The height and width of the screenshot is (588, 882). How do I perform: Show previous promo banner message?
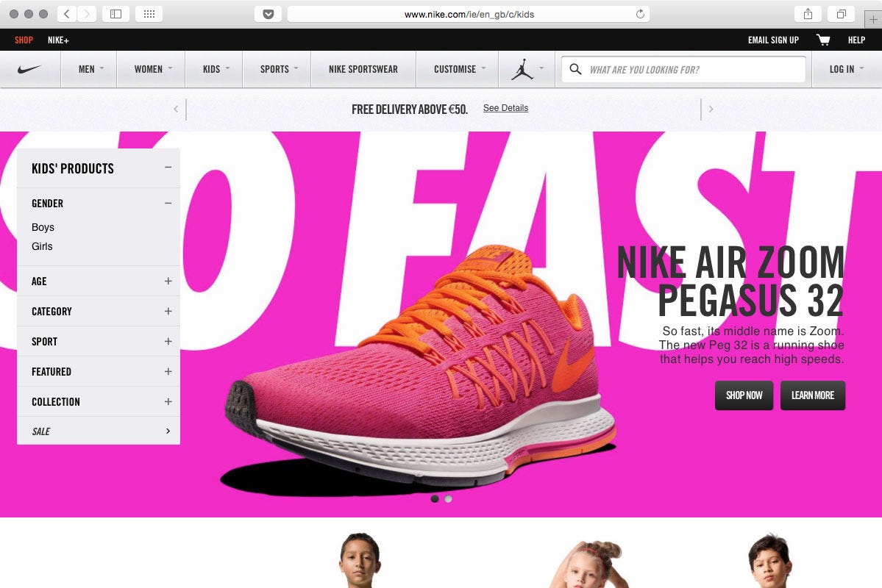coord(176,109)
